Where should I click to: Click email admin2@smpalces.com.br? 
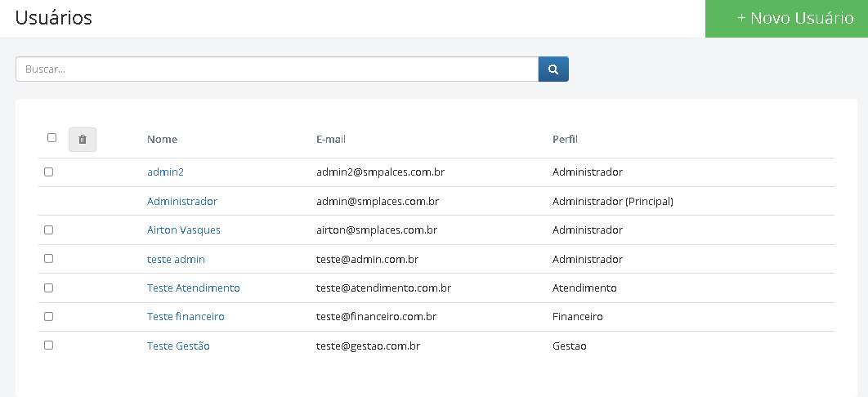[x=380, y=172]
